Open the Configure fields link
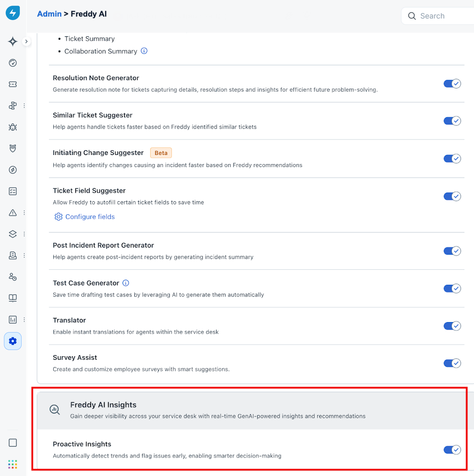 point(90,217)
